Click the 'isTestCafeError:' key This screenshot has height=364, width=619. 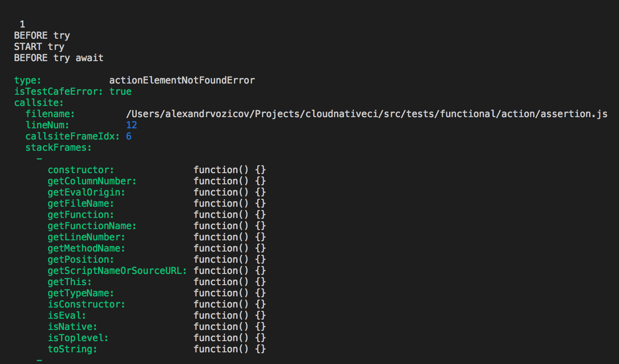(59, 91)
